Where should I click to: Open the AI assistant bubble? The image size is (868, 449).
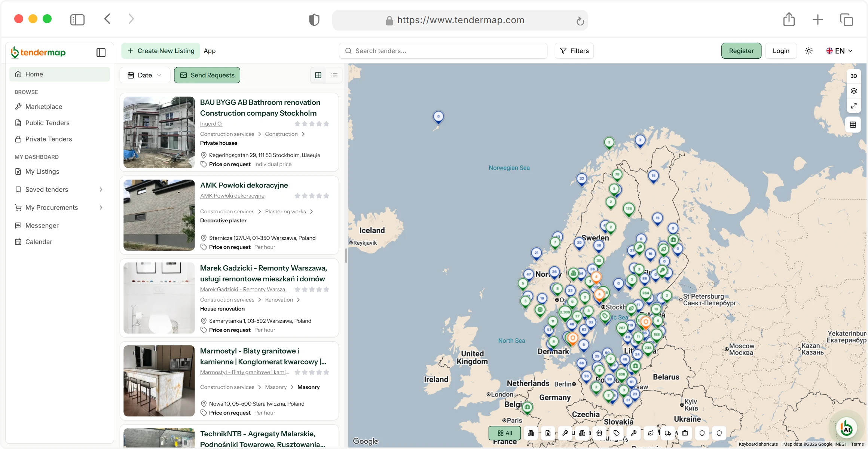tap(847, 428)
